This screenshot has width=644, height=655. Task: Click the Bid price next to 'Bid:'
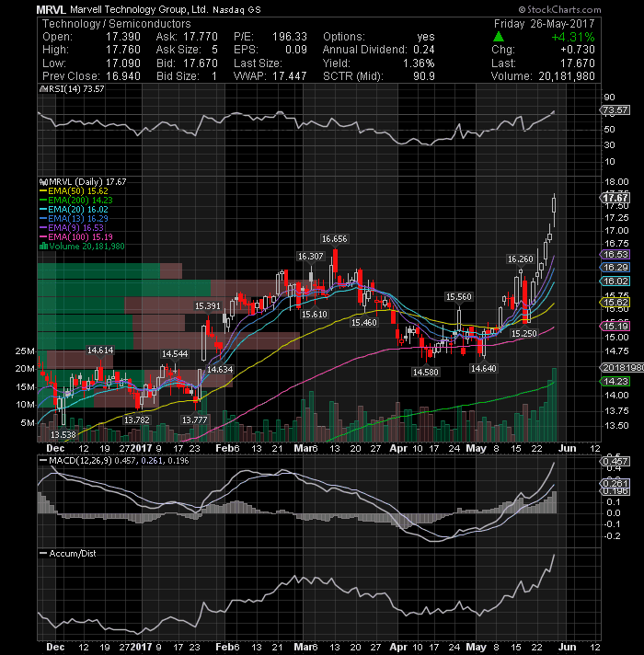tap(201, 63)
